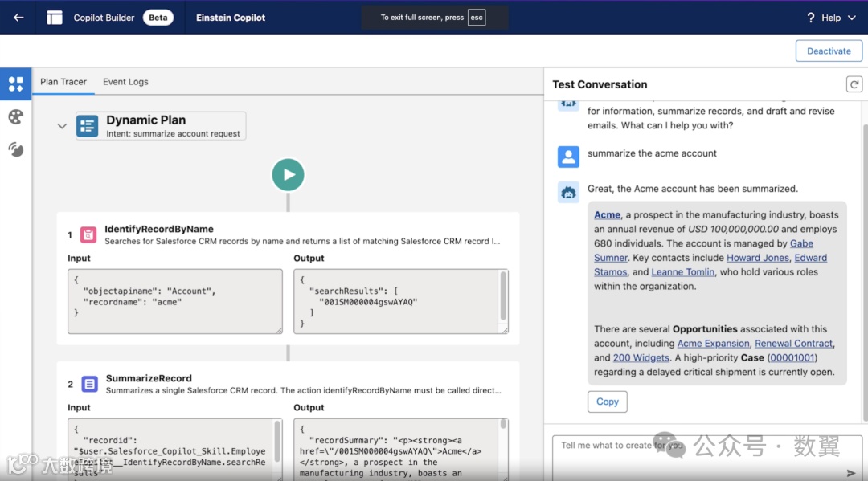Refresh the test conversation
868x481 pixels.
(854, 84)
